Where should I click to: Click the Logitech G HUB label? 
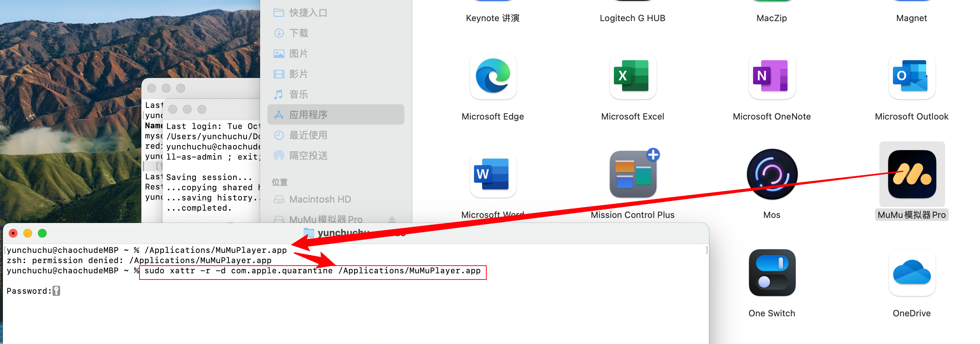click(632, 18)
